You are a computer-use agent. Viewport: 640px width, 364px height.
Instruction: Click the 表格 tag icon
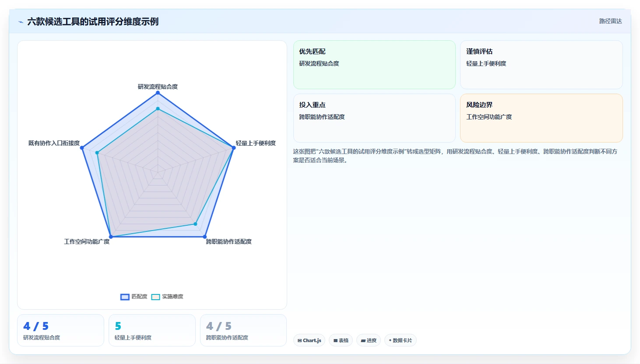point(335,340)
